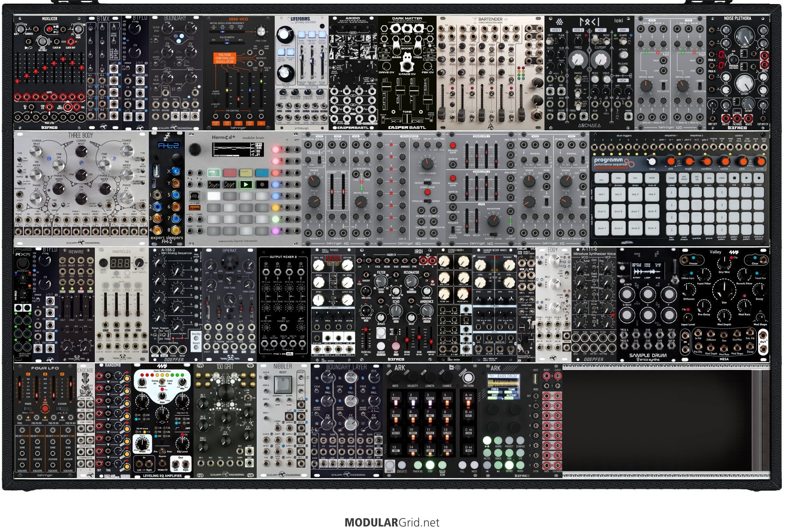Click the Noise Plethora White output jack
This screenshot has height=532, width=785.
[748, 118]
